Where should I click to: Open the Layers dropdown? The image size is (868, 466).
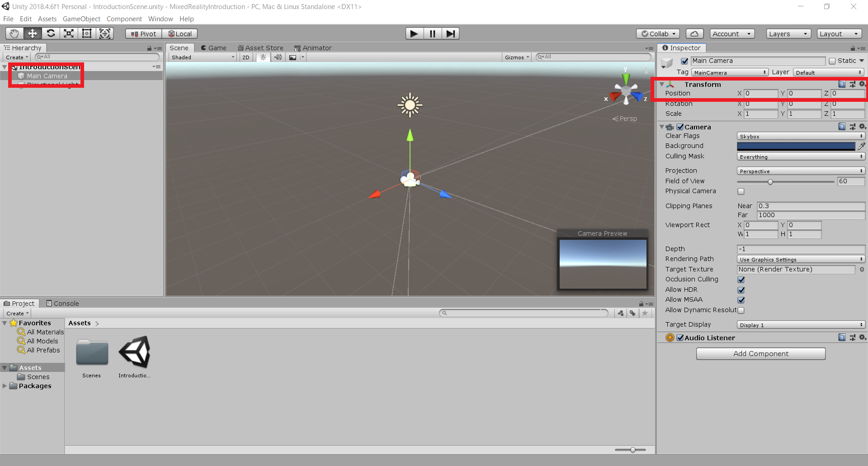[788, 34]
